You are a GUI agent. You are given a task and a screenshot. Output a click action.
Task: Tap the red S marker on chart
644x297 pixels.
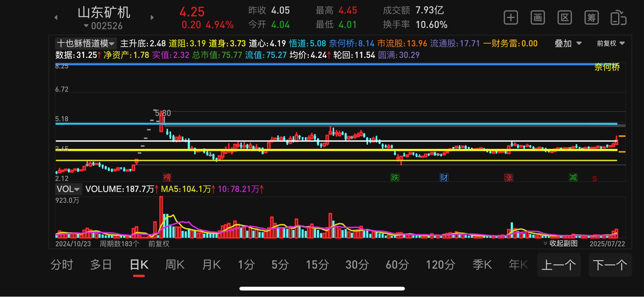594,178
